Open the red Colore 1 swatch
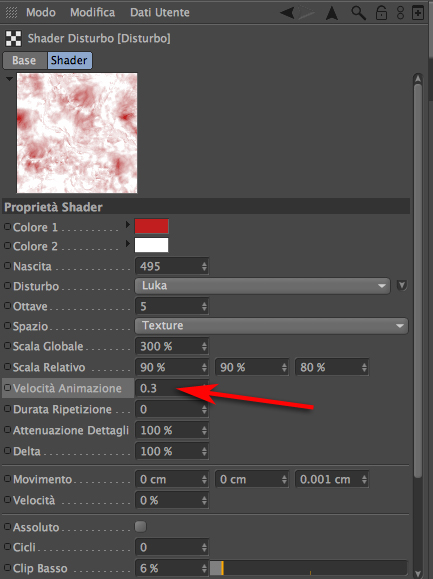This screenshot has width=433, height=579. pos(152,226)
